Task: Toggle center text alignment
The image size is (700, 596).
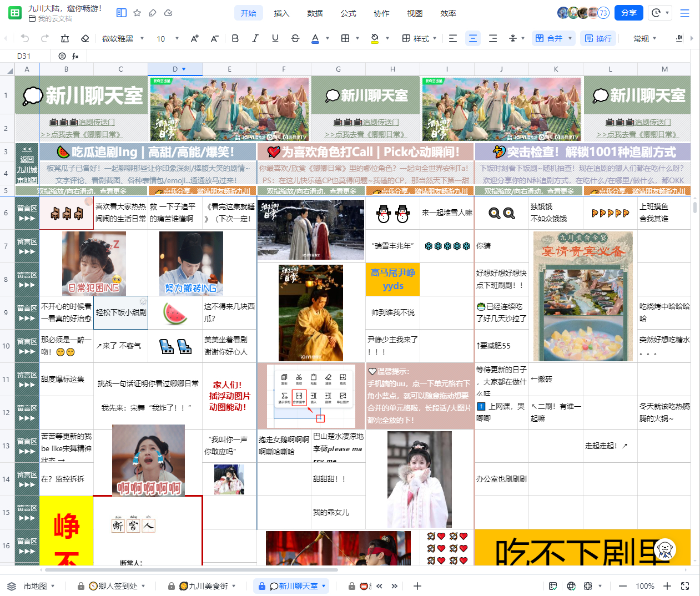Action: click(x=473, y=38)
